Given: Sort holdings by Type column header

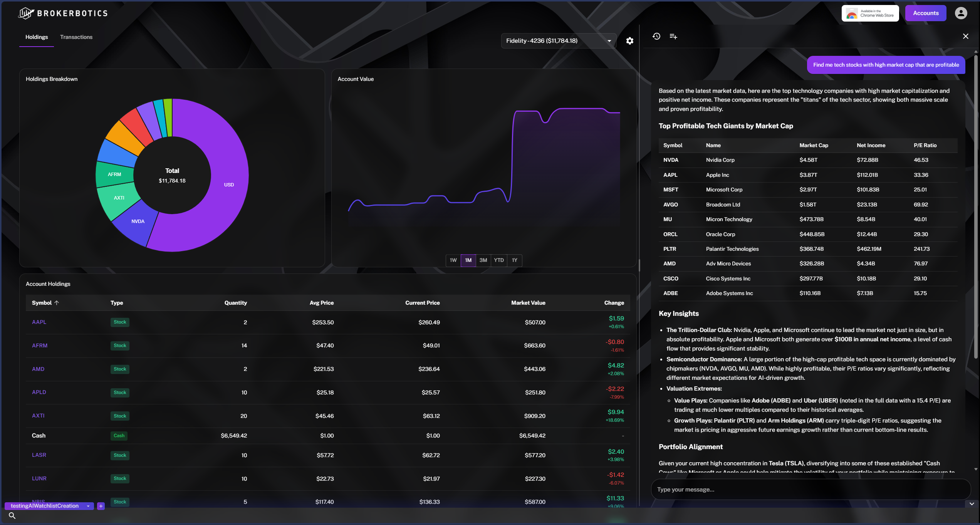Looking at the screenshot, I should [117, 303].
